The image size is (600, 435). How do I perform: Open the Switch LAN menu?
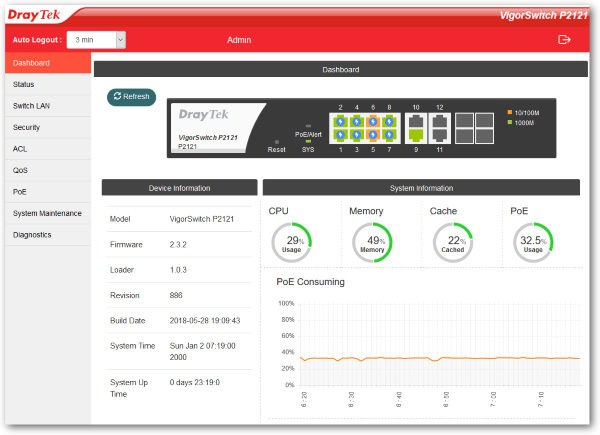click(x=48, y=106)
